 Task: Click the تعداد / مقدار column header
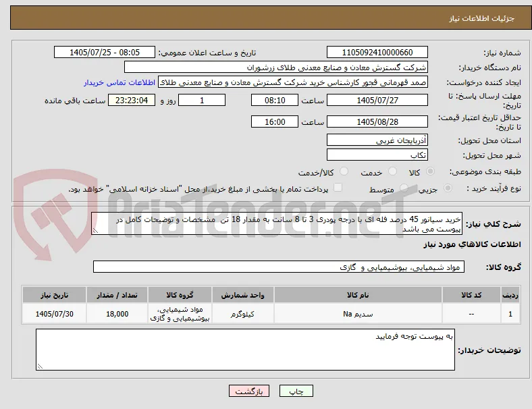click(117, 295)
